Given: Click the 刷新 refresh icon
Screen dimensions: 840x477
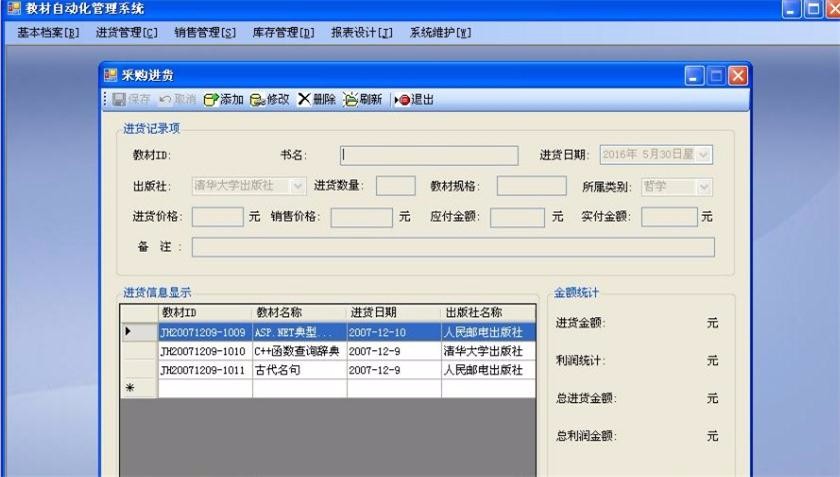Looking at the screenshot, I should pos(350,99).
